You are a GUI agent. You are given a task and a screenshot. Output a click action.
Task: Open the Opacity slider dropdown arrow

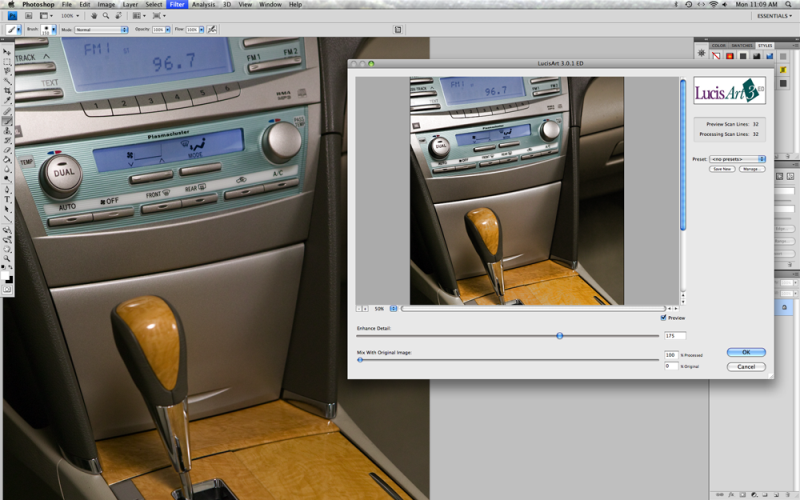pos(168,30)
